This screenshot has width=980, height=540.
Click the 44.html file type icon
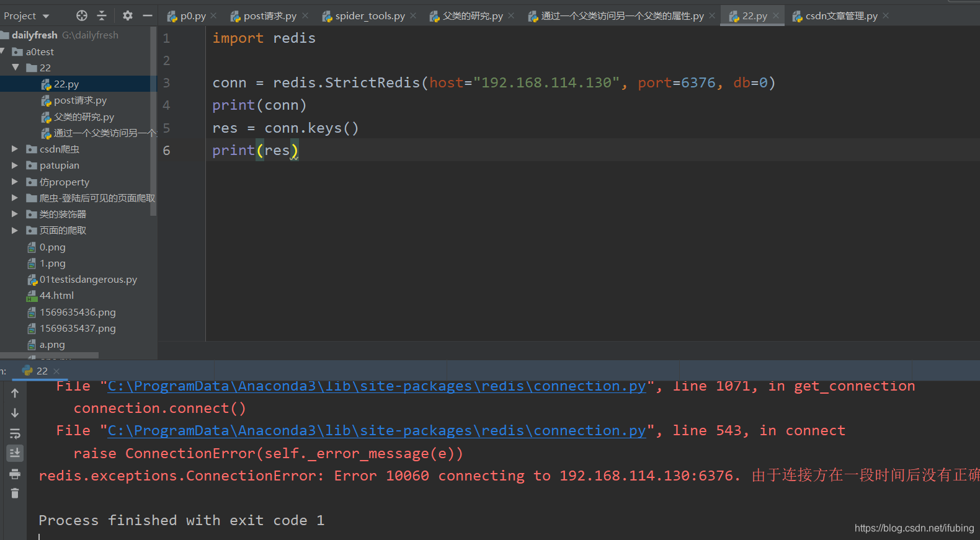[32, 296]
